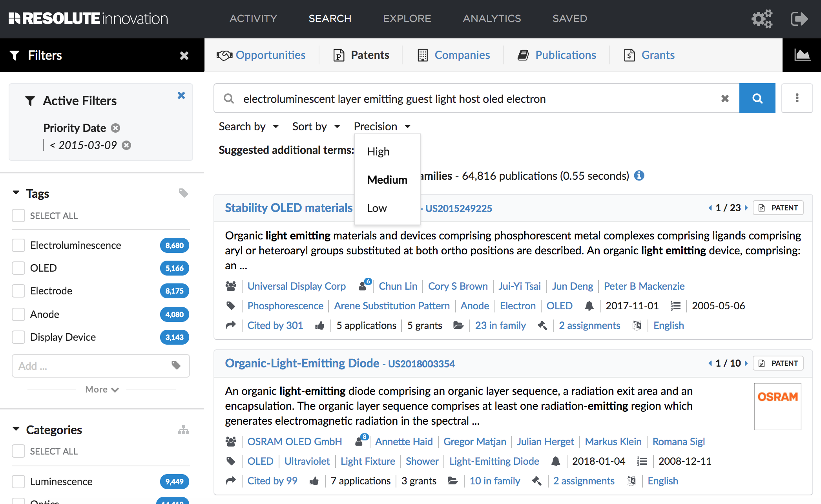Go to next family member of 1 / 10

(746, 363)
